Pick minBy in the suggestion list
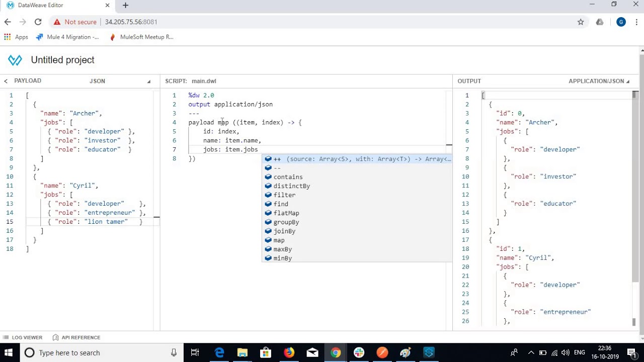 tap(357, 258)
